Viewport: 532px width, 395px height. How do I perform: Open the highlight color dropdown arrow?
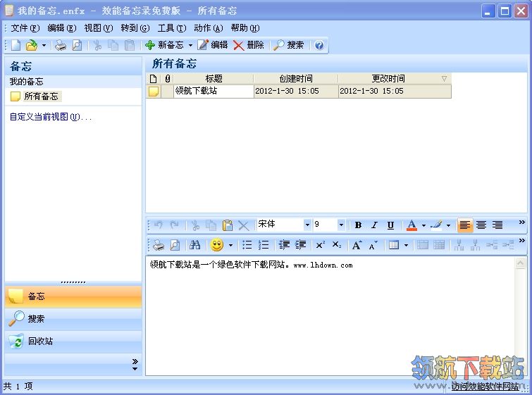448,225
